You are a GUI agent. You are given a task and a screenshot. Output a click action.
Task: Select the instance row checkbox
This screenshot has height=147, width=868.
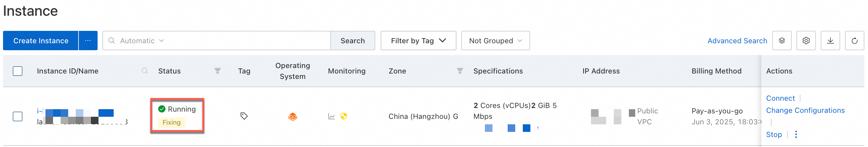18,116
